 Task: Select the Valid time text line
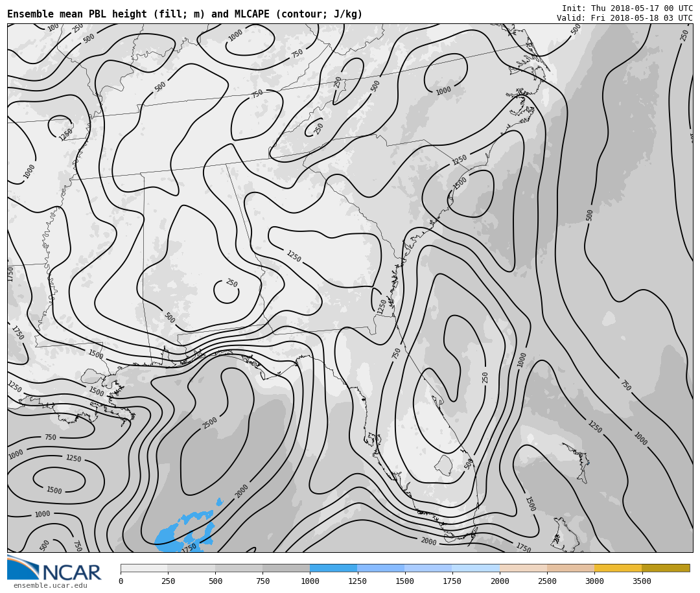tap(625, 18)
